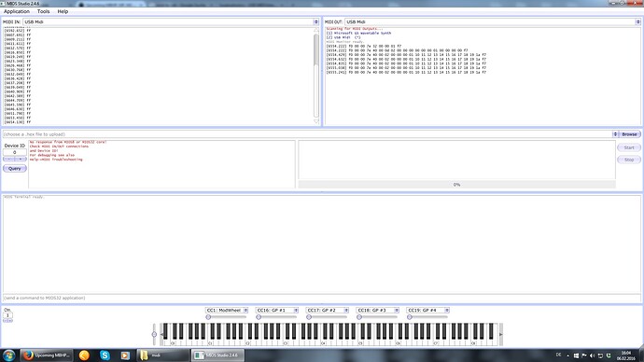Click the keyboard scroll-right arrow

point(500,334)
